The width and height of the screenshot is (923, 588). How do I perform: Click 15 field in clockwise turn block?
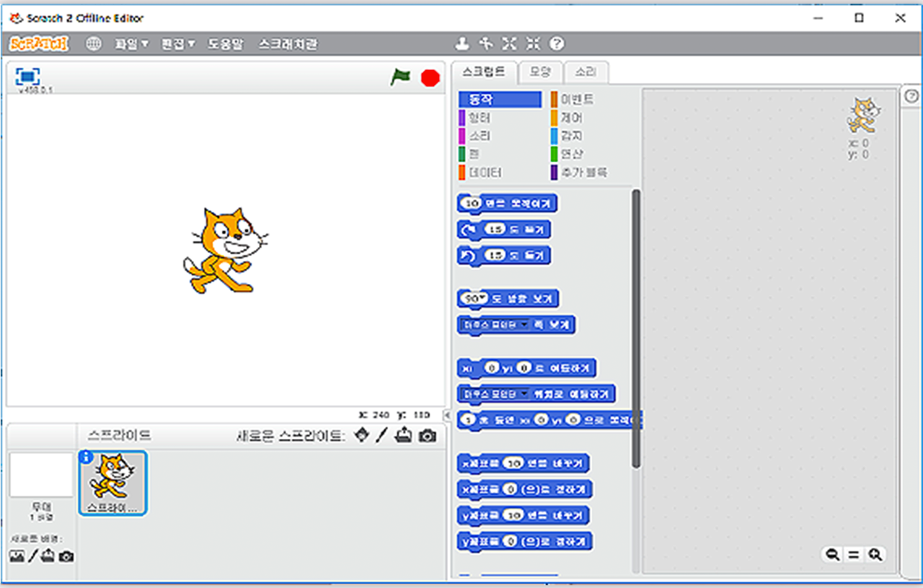point(495,230)
